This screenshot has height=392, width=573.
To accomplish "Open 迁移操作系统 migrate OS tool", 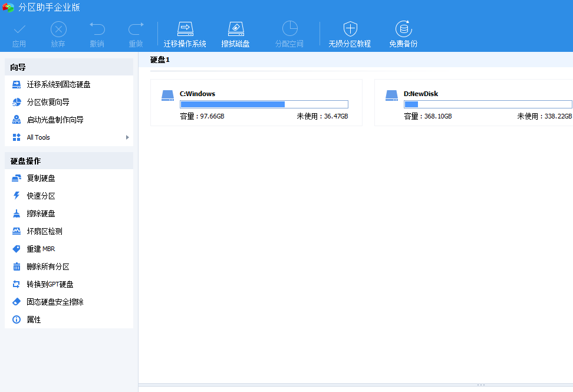I will tap(185, 29).
